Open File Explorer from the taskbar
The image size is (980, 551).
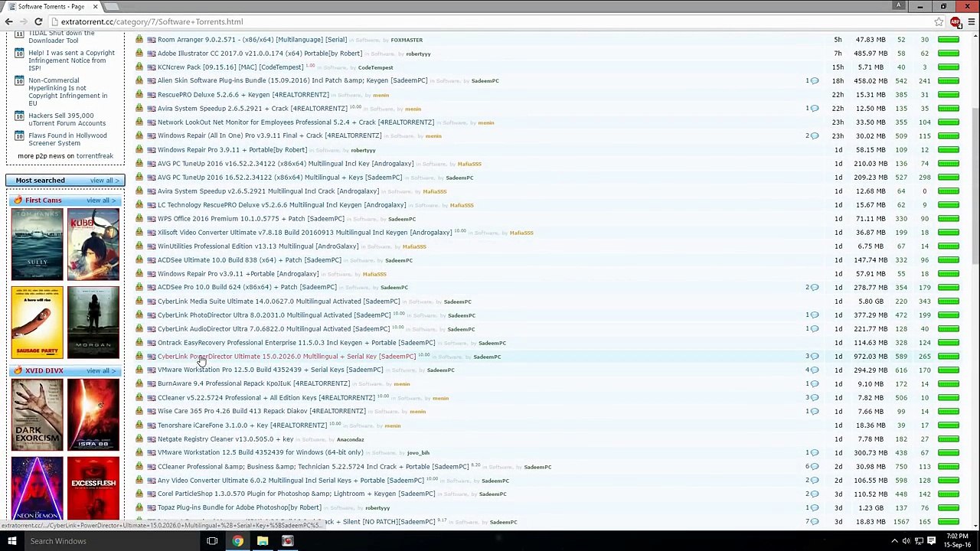[x=263, y=541]
